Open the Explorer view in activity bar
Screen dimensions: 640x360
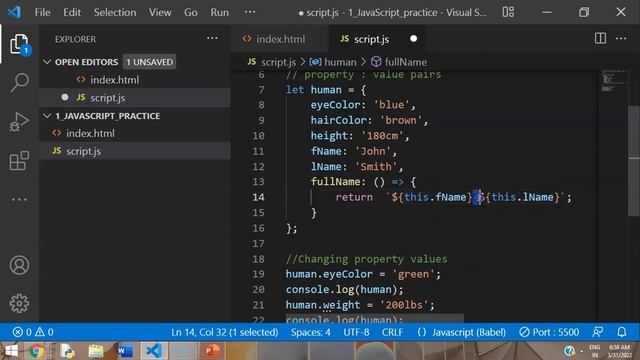point(19,44)
